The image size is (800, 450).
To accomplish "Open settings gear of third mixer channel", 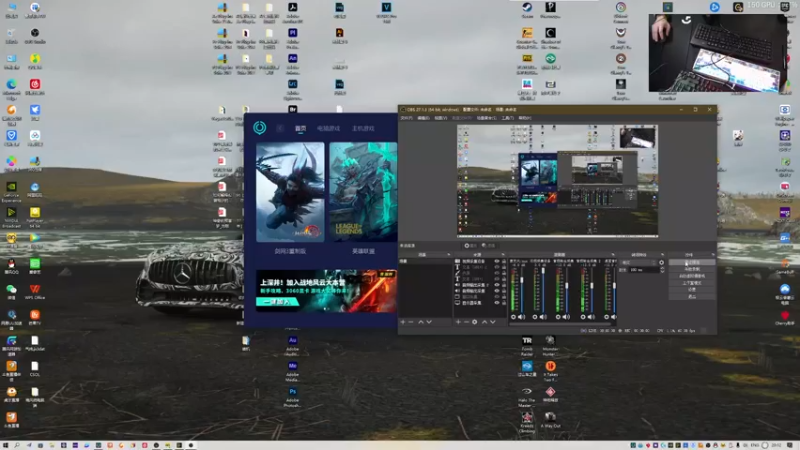I will click(558, 317).
